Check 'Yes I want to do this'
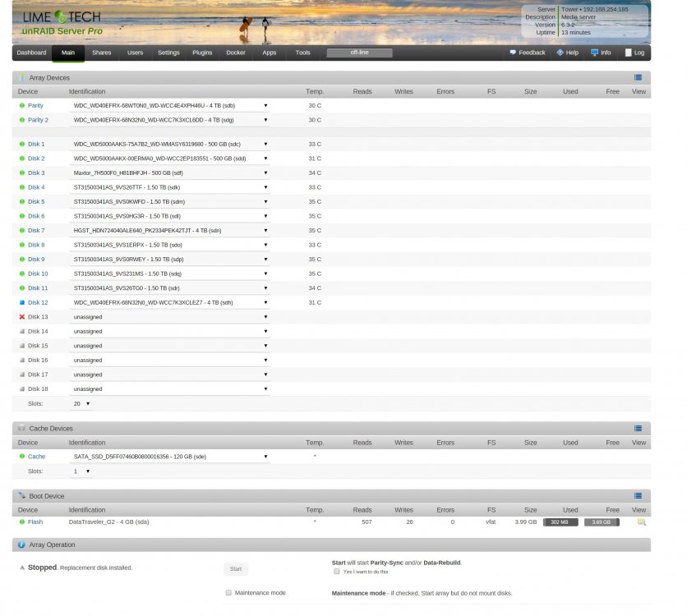 pyautogui.click(x=336, y=572)
